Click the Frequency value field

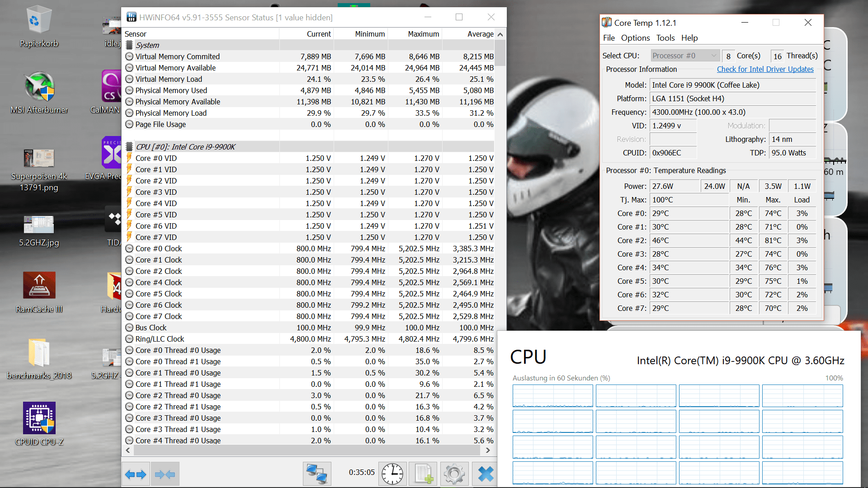click(732, 112)
